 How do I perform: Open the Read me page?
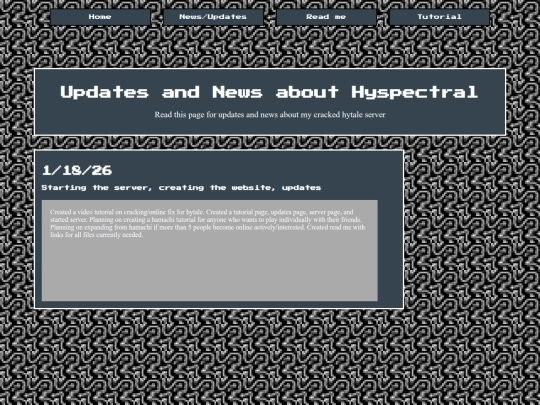tap(326, 17)
